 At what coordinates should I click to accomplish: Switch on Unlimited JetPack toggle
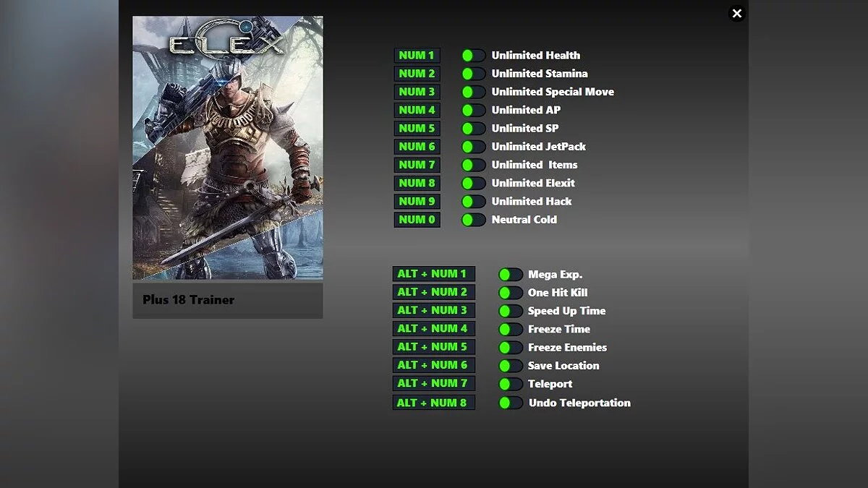tap(473, 147)
